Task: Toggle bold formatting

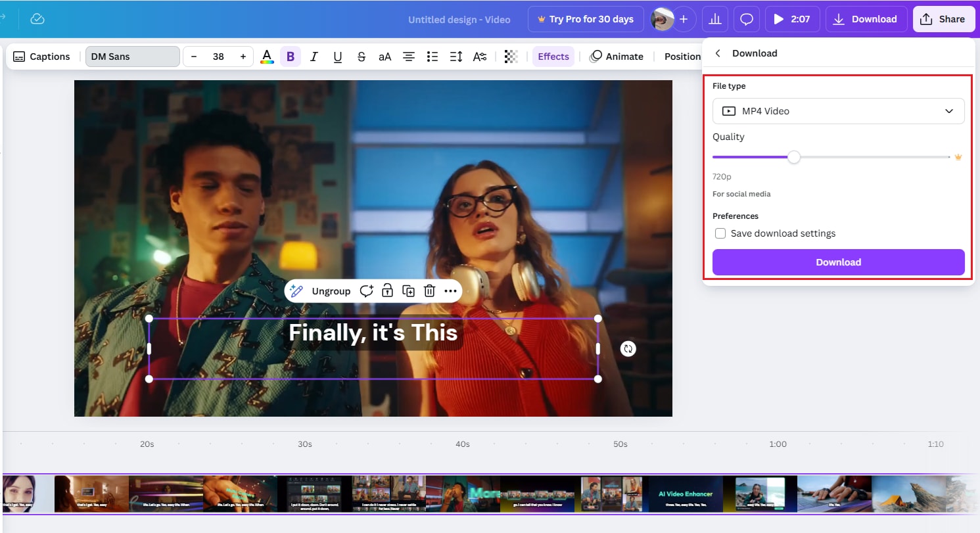Action: click(290, 57)
